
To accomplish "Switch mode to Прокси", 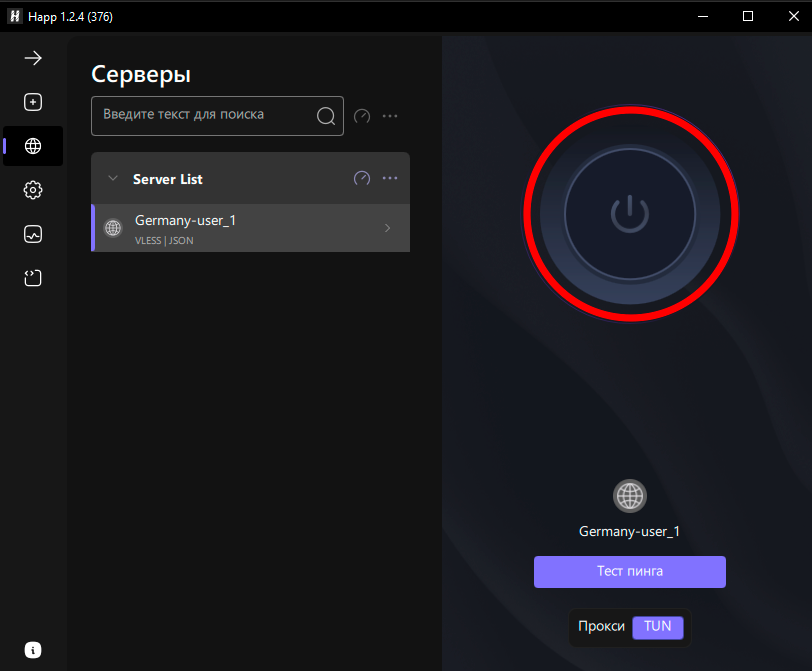I will [601, 627].
